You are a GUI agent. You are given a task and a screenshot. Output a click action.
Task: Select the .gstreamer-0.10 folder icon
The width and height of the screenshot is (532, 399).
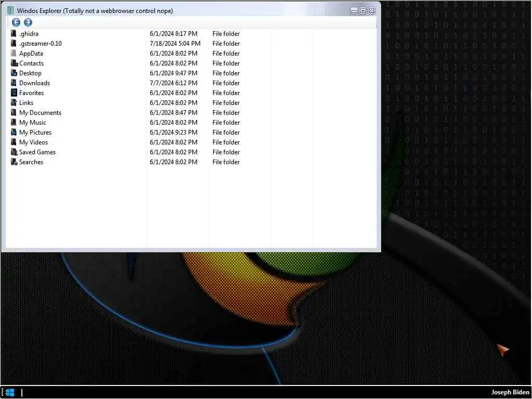click(14, 44)
